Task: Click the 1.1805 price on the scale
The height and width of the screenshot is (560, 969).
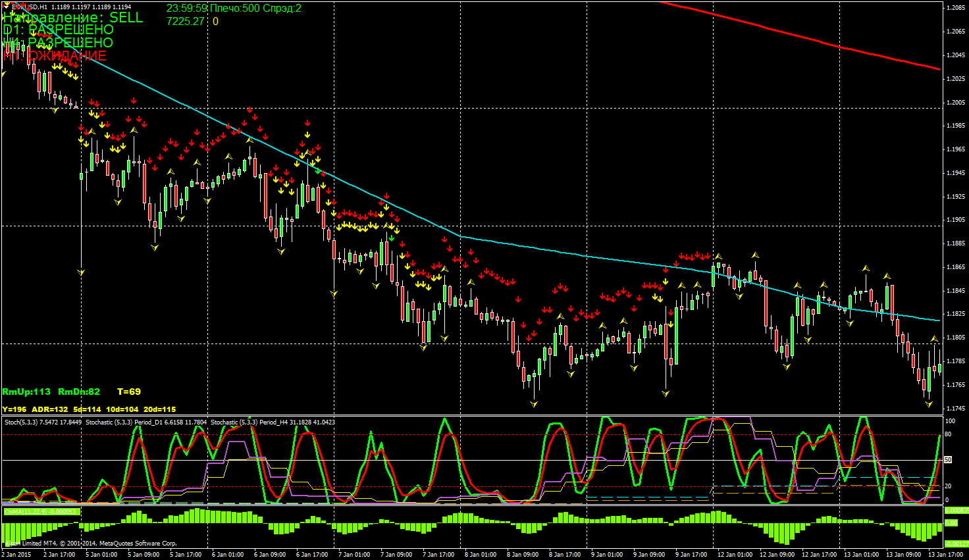Action: coord(955,338)
